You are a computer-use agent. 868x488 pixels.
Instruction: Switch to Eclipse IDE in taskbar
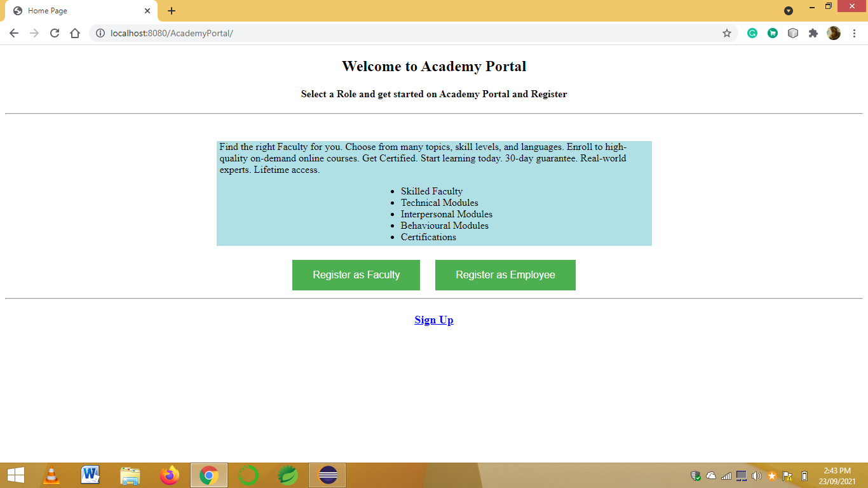point(327,475)
